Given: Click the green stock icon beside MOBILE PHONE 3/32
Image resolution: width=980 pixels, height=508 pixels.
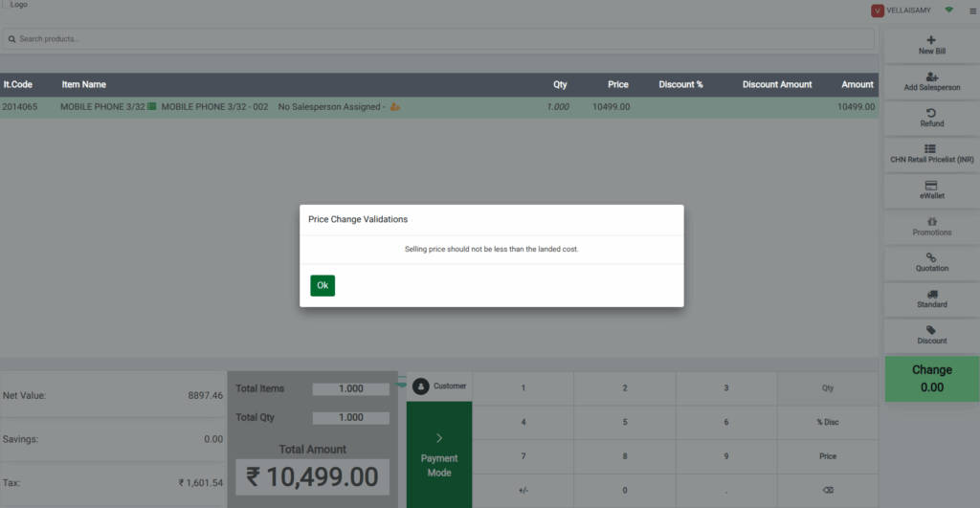Looking at the screenshot, I should click(x=152, y=107).
